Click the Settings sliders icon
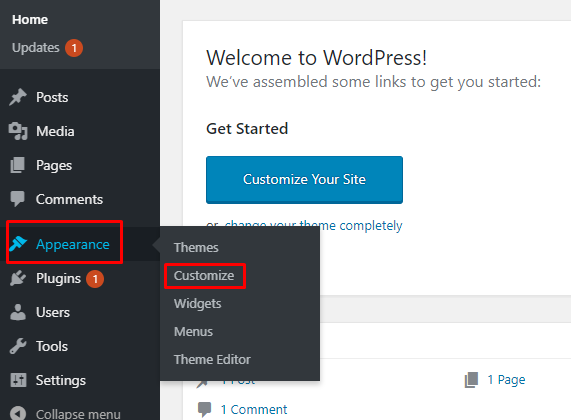Screen dimensions: 571x420 pyautogui.click(x=18, y=380)
